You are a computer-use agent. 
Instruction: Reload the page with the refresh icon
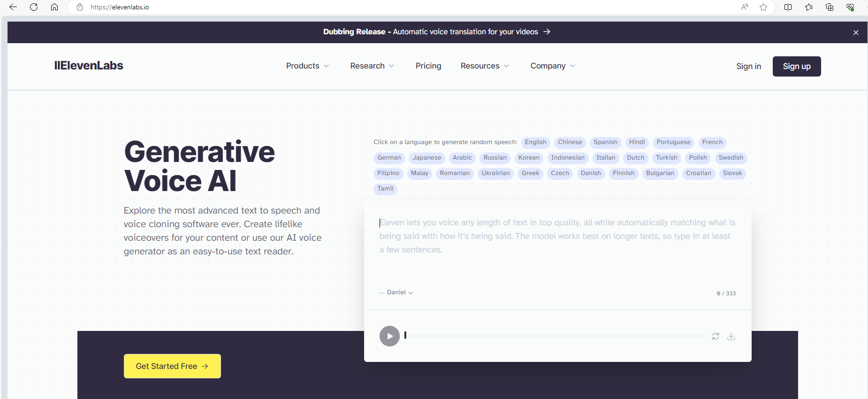pyautogui.click(x=34, y=7)
